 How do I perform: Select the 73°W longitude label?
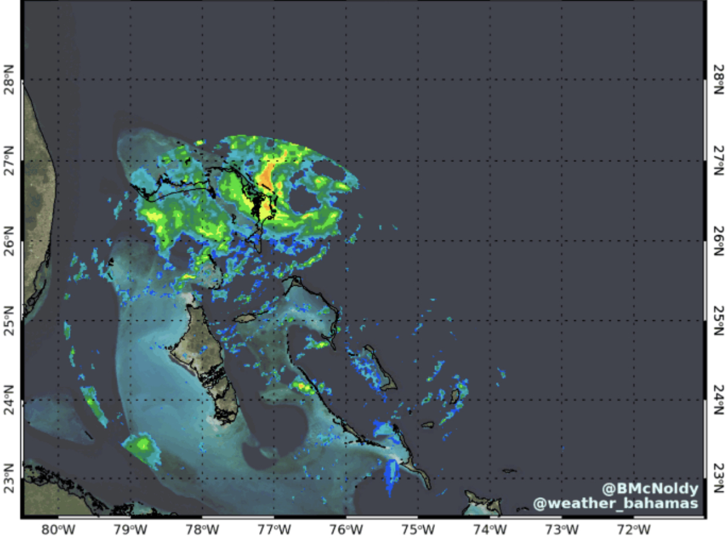[x=562, y=530]
